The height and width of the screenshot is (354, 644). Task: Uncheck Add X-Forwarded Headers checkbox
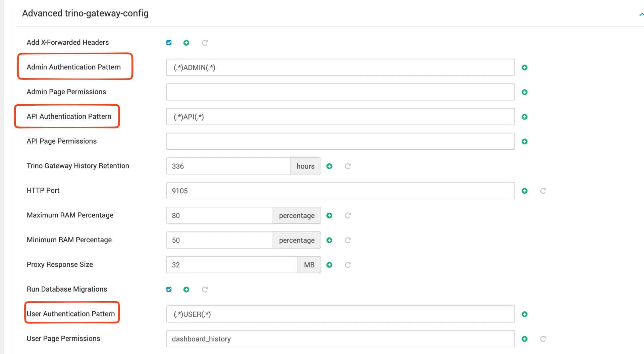point(169,43)
